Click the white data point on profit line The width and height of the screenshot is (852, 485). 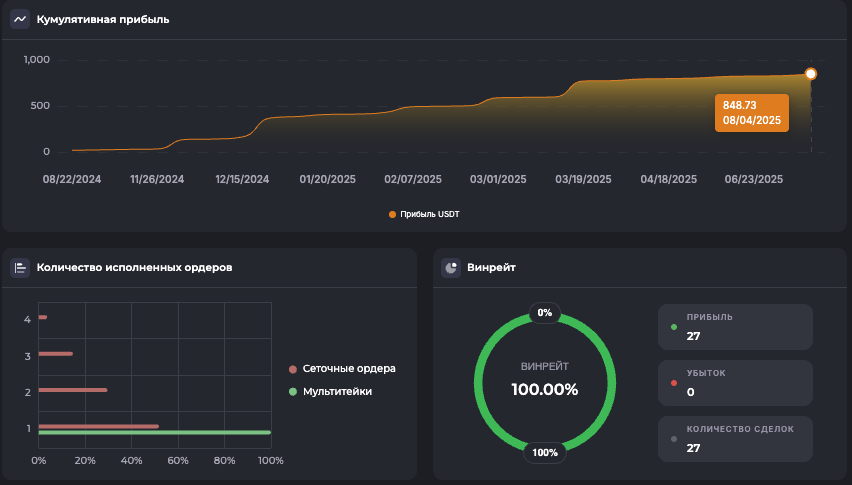(x=811, y=74)
